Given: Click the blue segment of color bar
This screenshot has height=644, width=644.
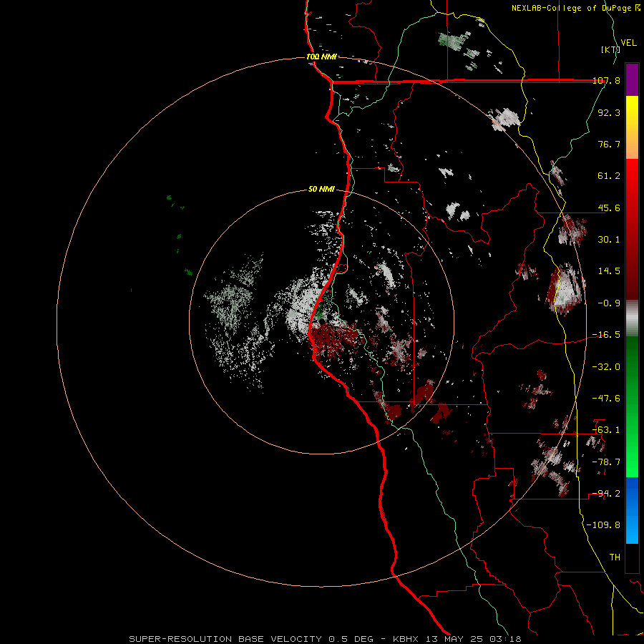Looking at the screenshot, I should 632,510.
